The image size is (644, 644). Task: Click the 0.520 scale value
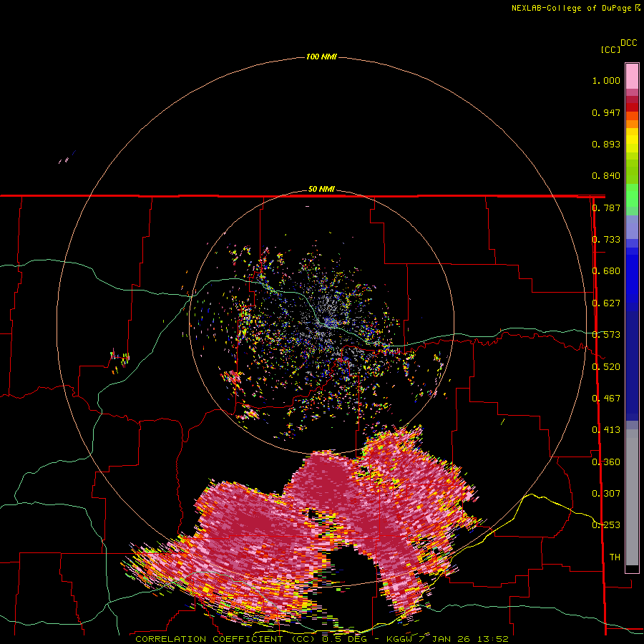coord(606,367)
